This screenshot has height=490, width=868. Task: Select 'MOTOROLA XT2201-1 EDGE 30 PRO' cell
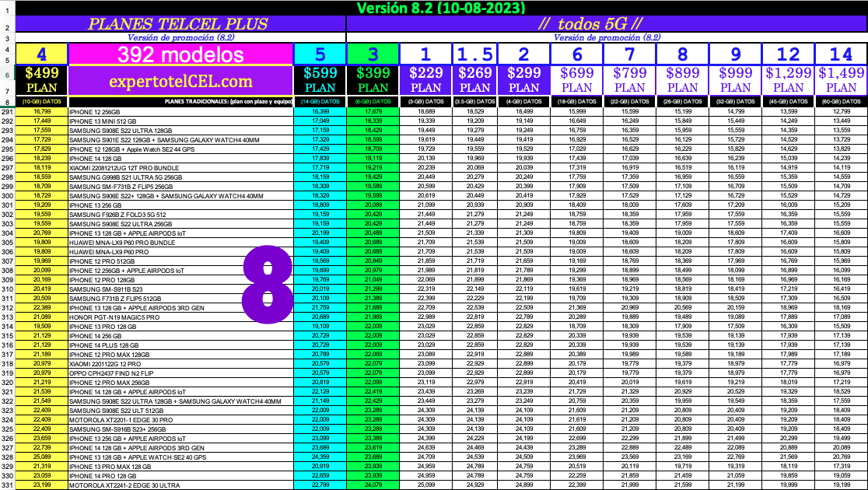pyautogui.click(x=180, y=420)
